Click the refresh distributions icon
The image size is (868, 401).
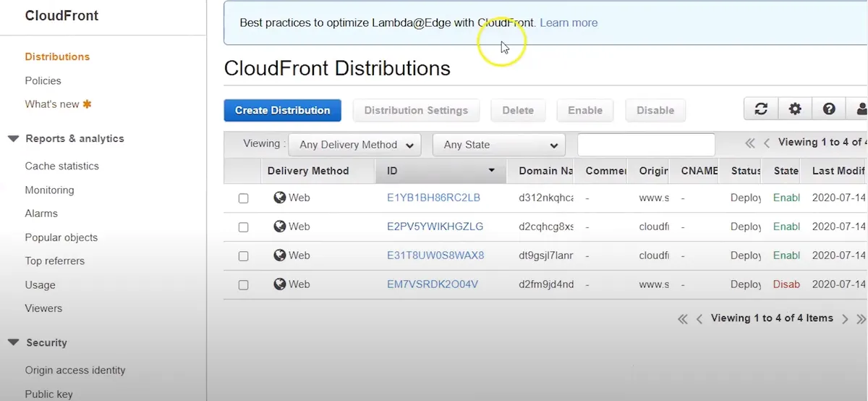761,109
